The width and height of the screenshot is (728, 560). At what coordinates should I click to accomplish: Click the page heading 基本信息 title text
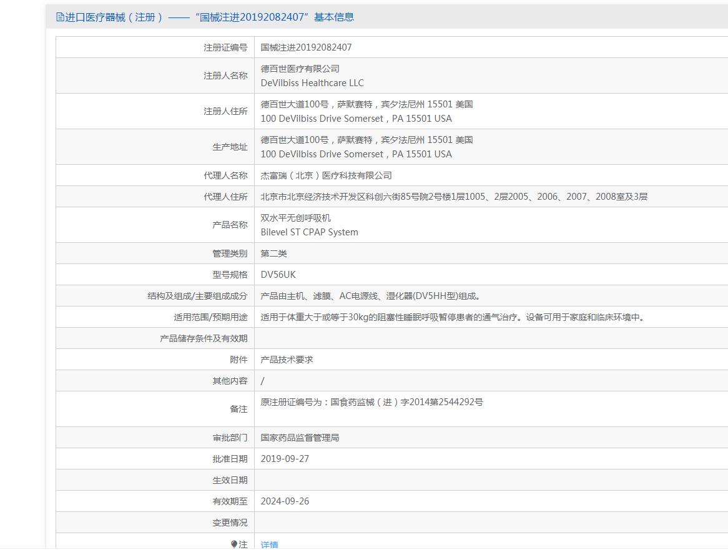[x=205, y=17]
